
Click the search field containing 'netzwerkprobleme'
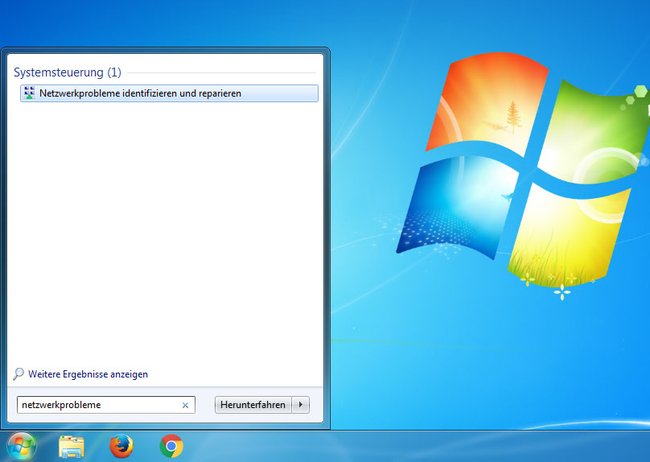coord(106,405)
